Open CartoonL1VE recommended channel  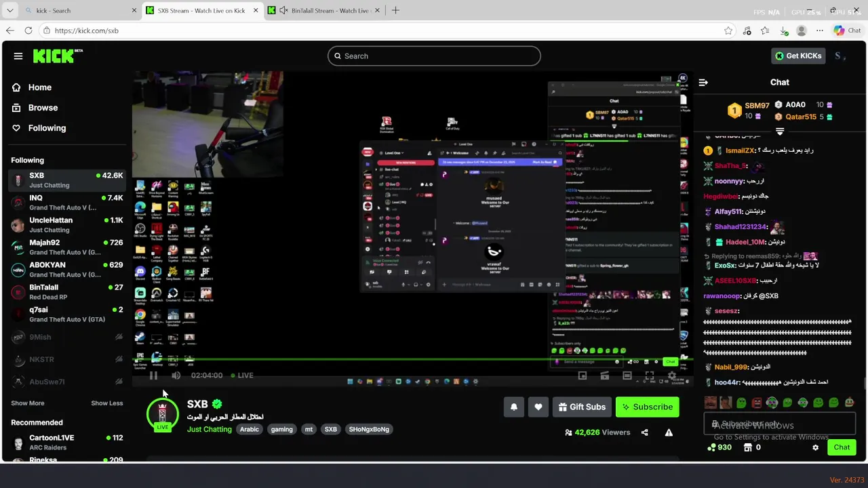tap(66, 443)
